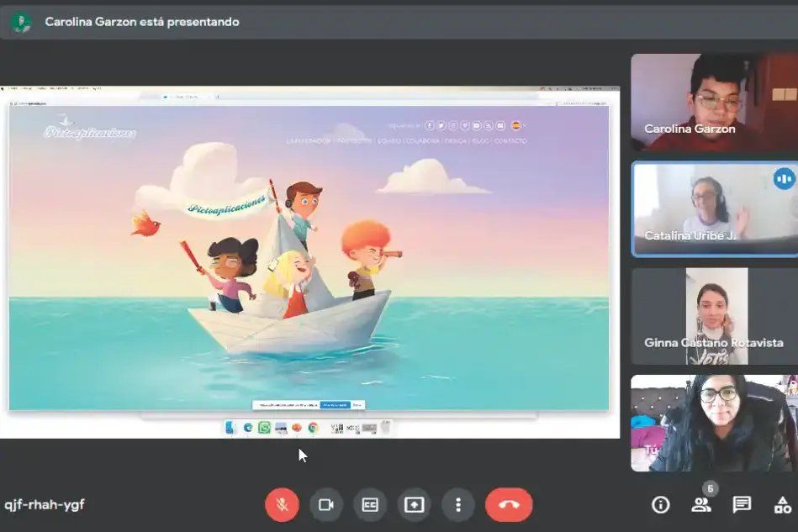Open the three-dot more options menu

pyautogui.click(x=458, y=504)
